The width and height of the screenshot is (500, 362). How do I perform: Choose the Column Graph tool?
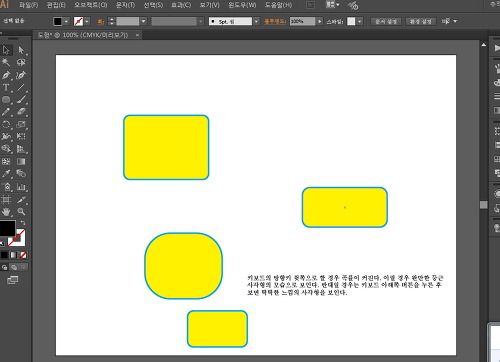[21, 187]
